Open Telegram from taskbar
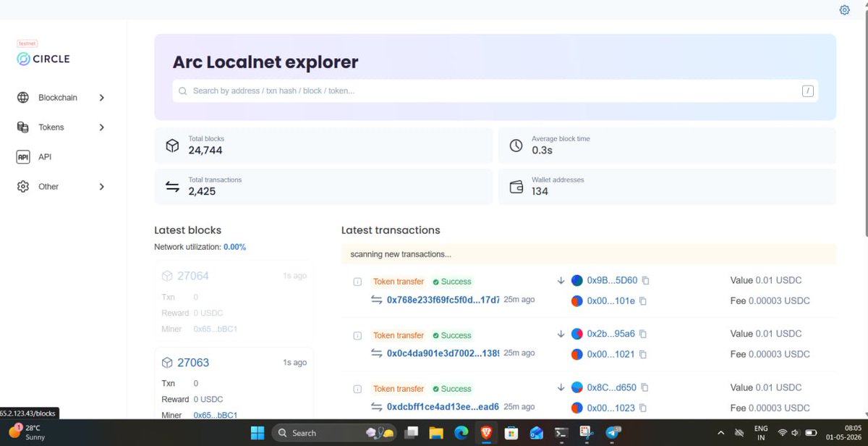The height and width of the screenshot is (446, 868). click(x=613, y=433)
